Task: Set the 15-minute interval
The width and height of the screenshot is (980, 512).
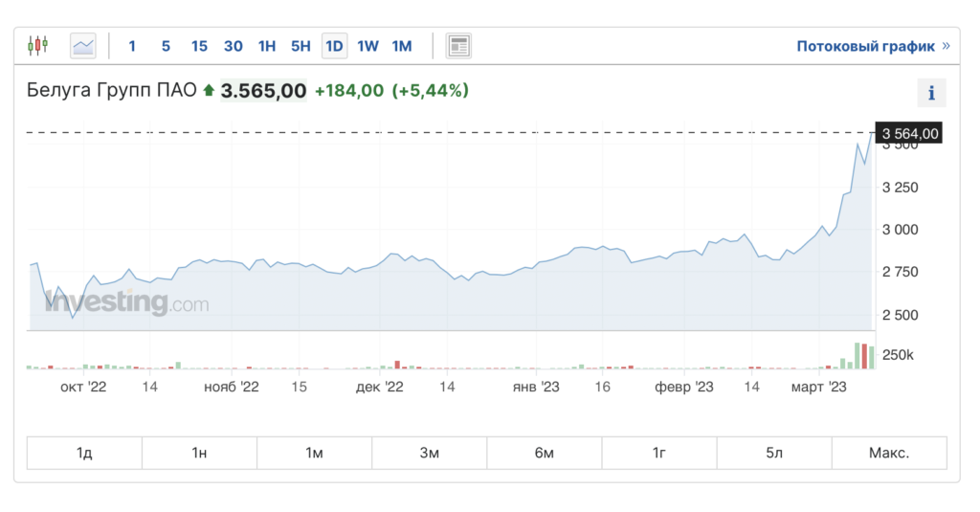Action: [x=199, y=46]
